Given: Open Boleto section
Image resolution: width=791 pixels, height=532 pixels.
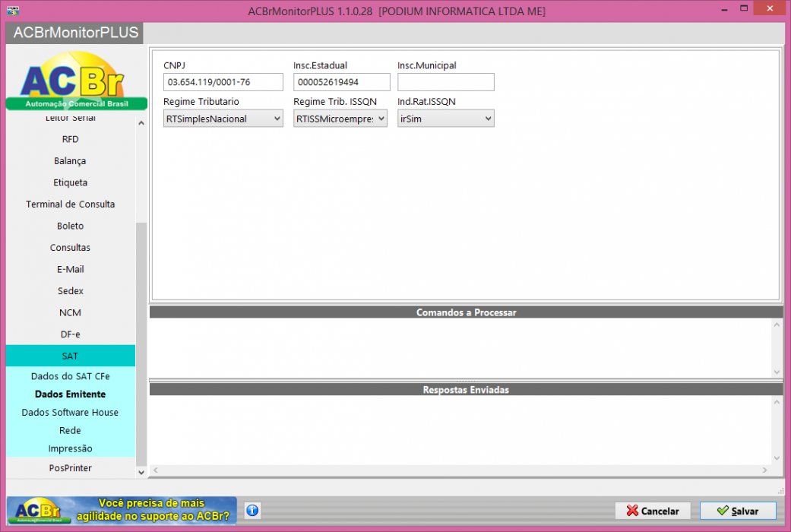Looking at the screenshot, I should [x=70, y=226].
